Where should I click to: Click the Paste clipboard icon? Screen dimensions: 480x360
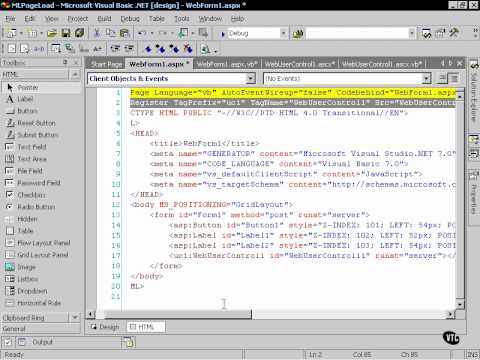click(124, 33)
